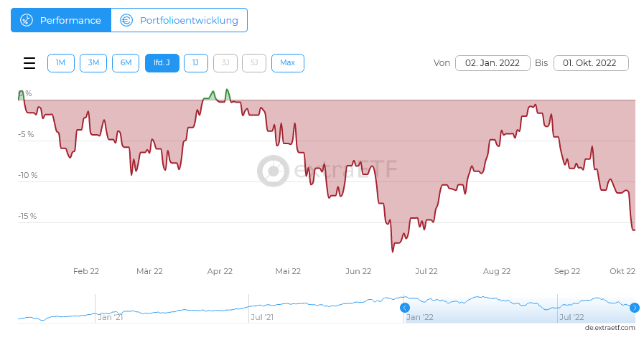The image size is (644, 340).
Task: Open the de.extraetf.com credit link
Action: point(610,328)
